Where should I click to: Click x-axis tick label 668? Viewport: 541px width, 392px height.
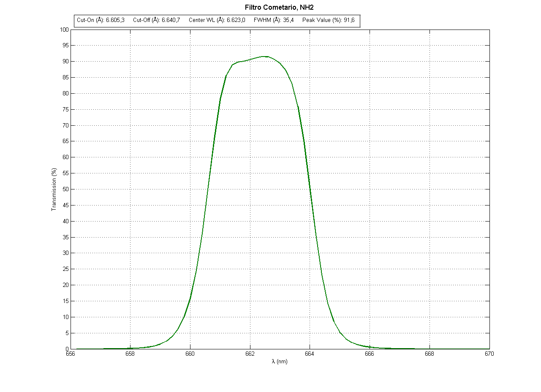tap(430, 354)
